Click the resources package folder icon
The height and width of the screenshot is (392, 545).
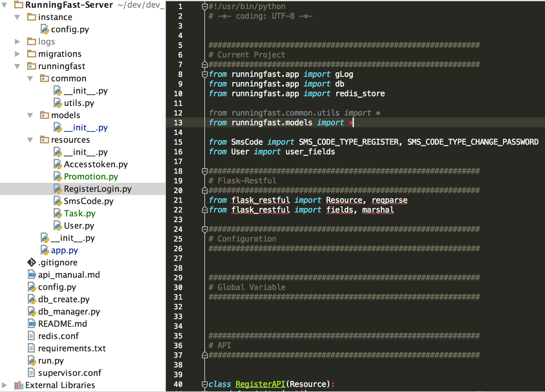pos(45,139)
